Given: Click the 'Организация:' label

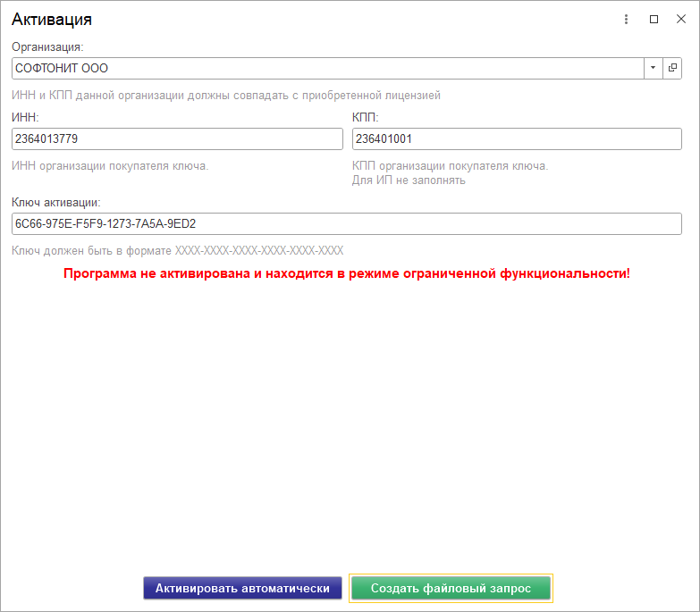Looking at the screenshot, I should tap(47, 46).
